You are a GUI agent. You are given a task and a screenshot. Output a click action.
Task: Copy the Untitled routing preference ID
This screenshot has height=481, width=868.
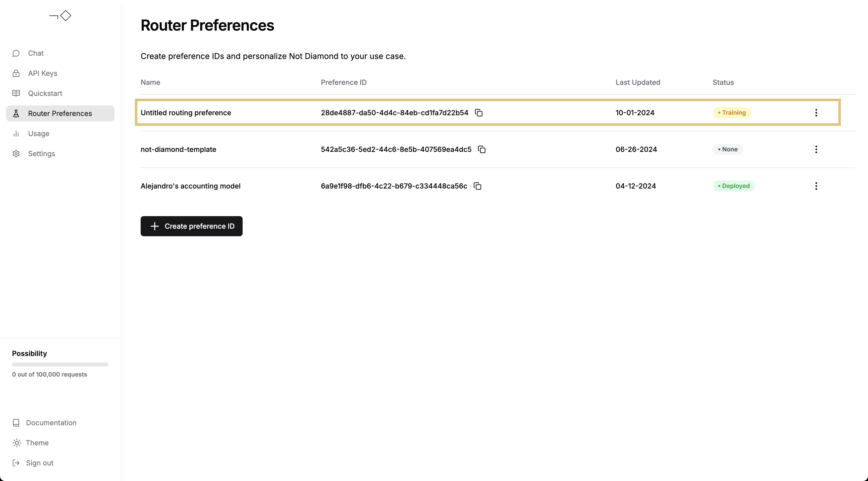pos(478,113)
